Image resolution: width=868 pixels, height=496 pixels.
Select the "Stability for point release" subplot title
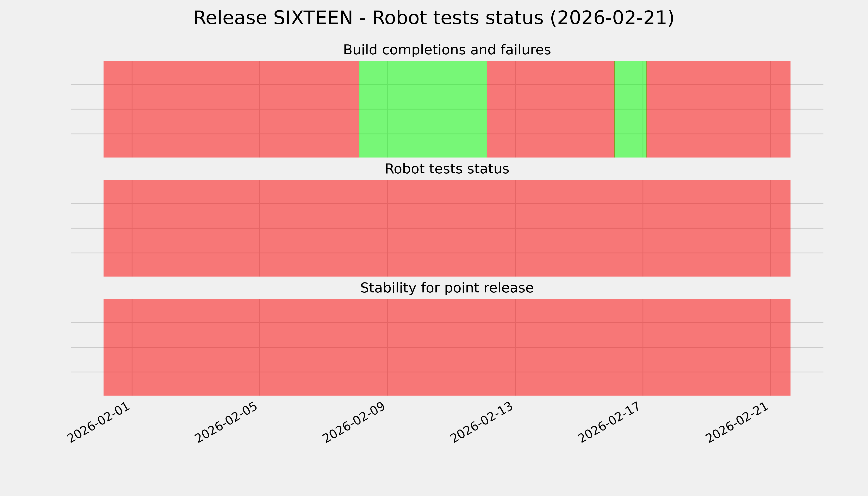[x=447, y=288]
